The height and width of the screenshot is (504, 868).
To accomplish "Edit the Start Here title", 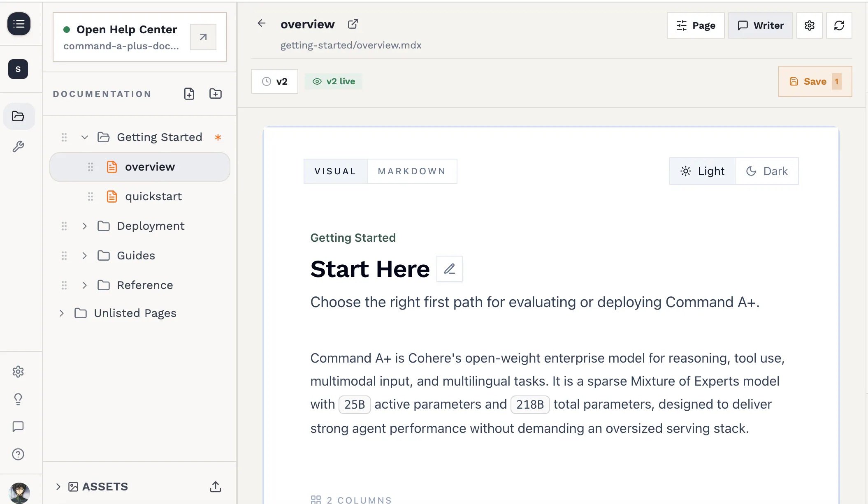I will [450, 269].
